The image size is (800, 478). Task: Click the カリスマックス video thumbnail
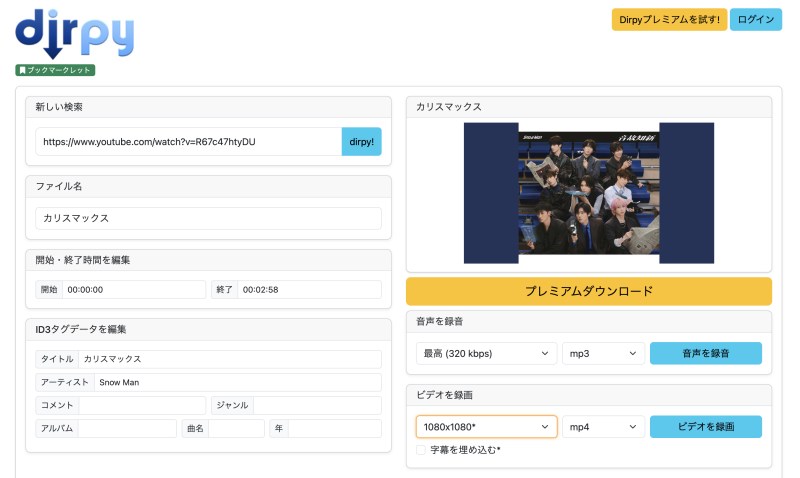point(589,193)
